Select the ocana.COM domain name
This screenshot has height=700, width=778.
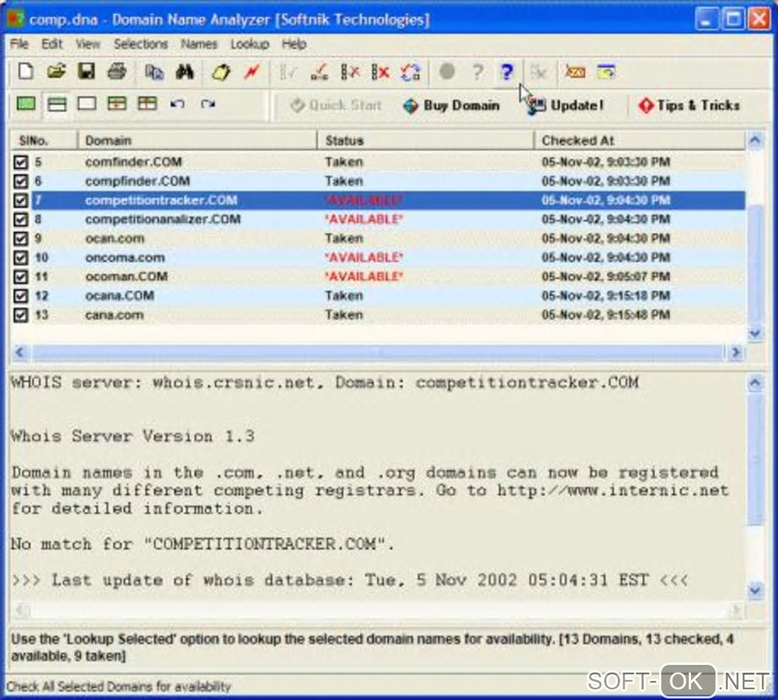tap(120, 296)
